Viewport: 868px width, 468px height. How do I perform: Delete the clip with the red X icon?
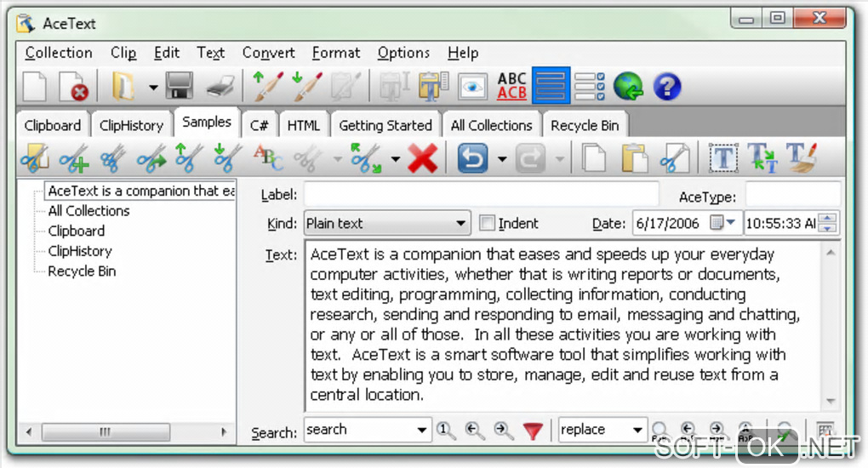click(423, 158)
